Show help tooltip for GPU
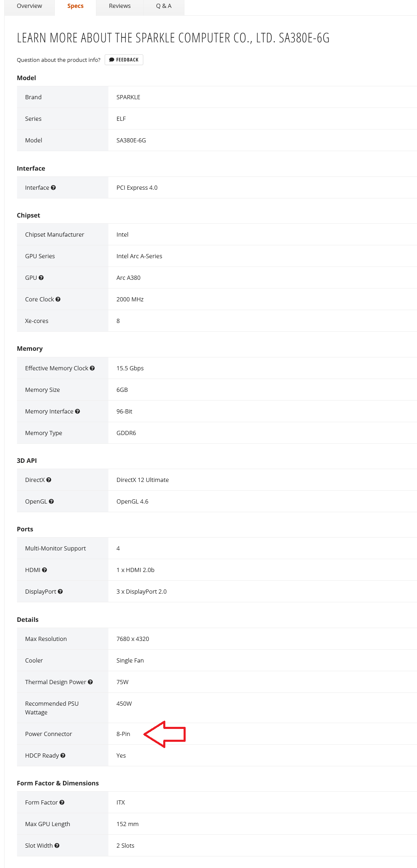The height and width of the screenshot is (868, 417). 41,278
